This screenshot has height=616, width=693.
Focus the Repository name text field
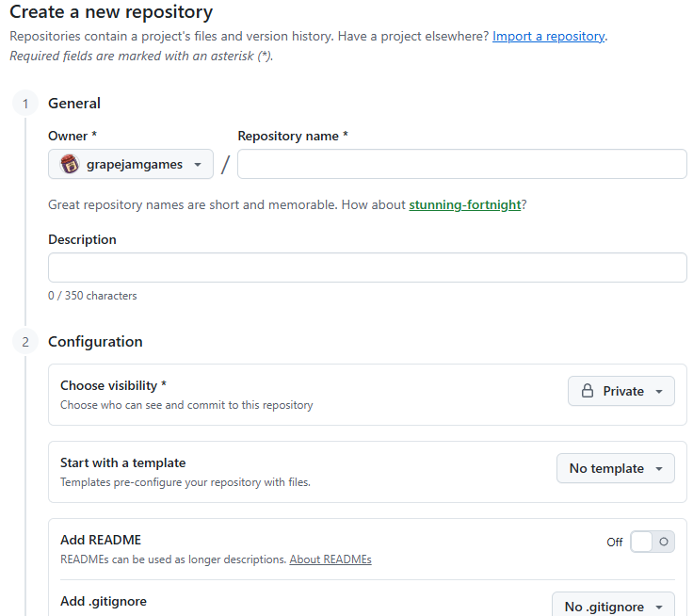461,164
